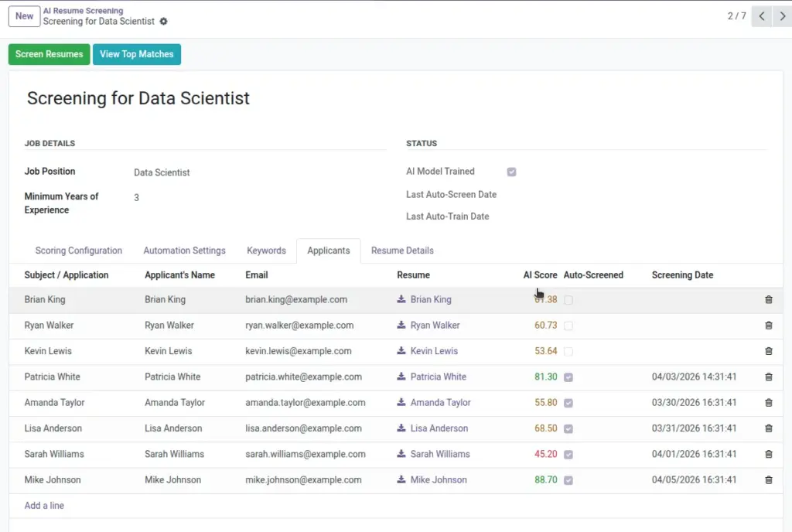Open the Brian King resume file link
The width and height of the screenshot is (792, 532).
coord(431,299)
